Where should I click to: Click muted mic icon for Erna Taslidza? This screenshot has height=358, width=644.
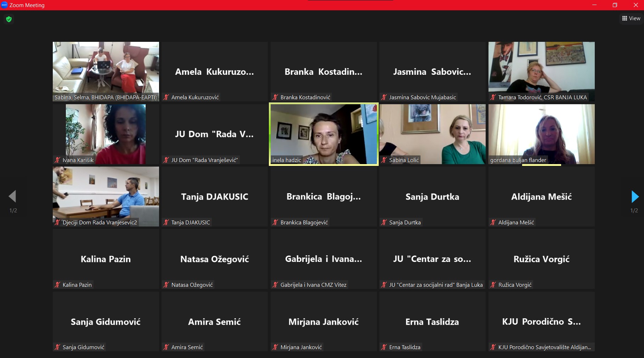pos(384,347)
